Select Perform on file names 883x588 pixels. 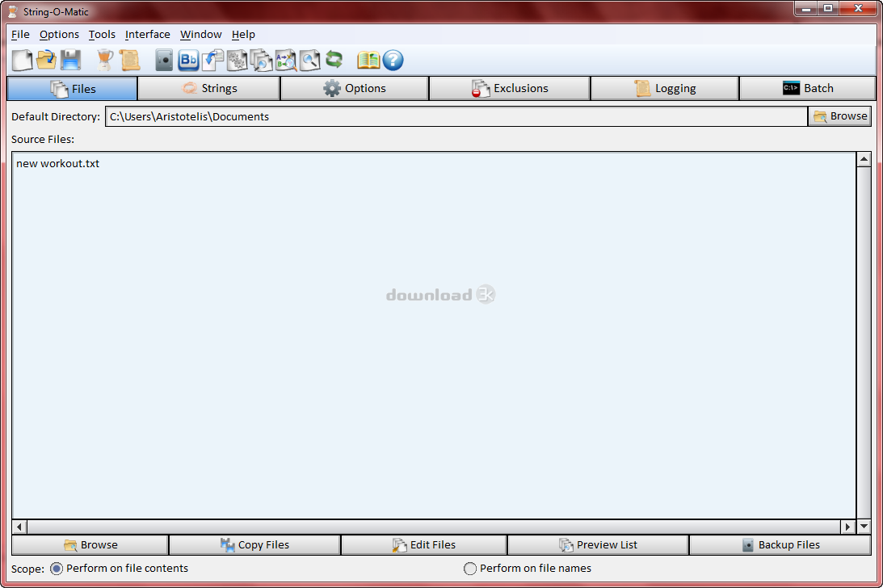(x=528, y=569)
